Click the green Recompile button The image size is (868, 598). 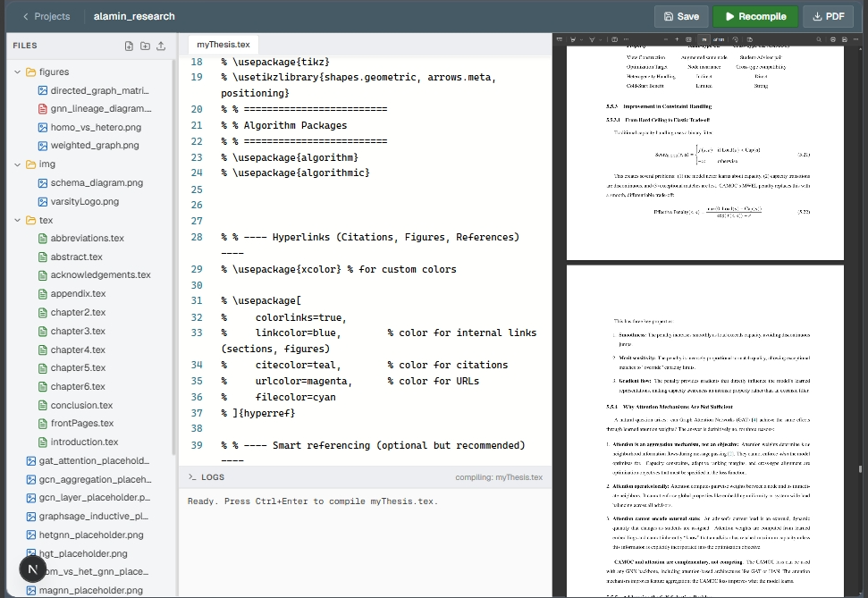tap(755, 17)
